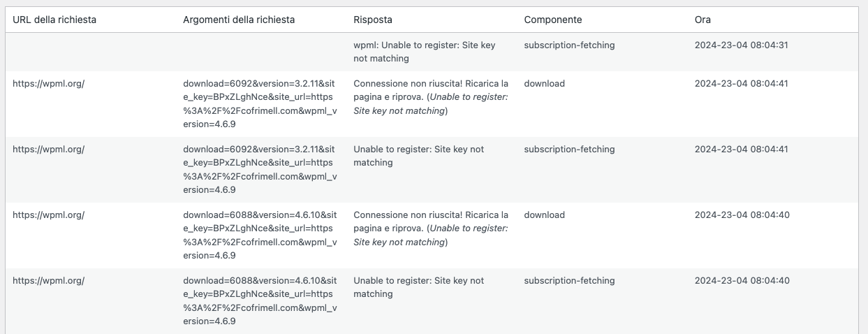Click "Connessione non riuscita" response for download=6088
The image size is (868, 334).
pos(431,228)
